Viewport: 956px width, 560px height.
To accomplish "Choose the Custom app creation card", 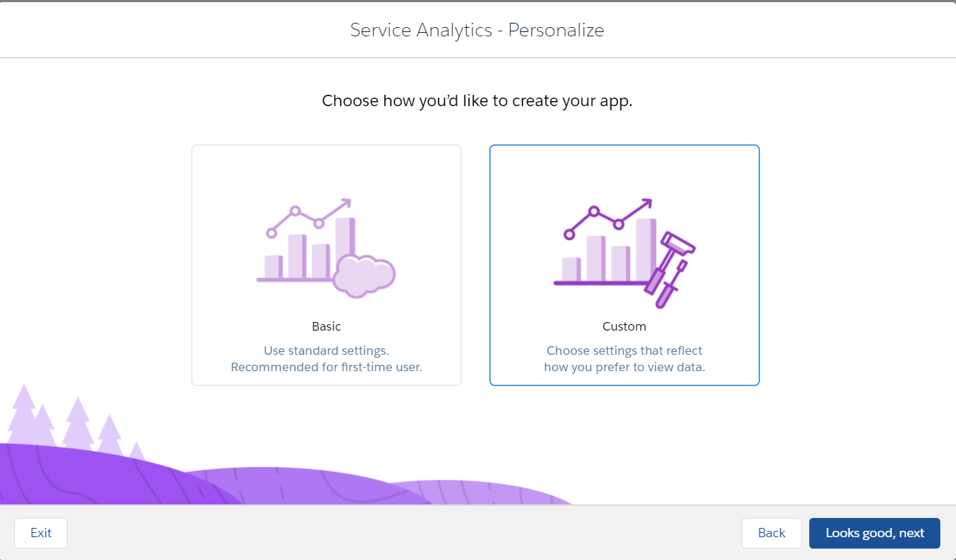I will [625, 265].
